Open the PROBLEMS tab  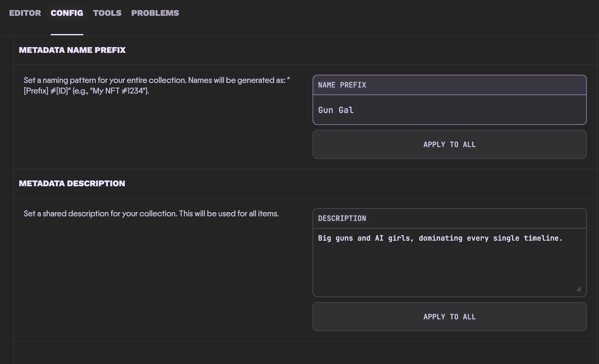pyautogui.click(x=155, y=13)
